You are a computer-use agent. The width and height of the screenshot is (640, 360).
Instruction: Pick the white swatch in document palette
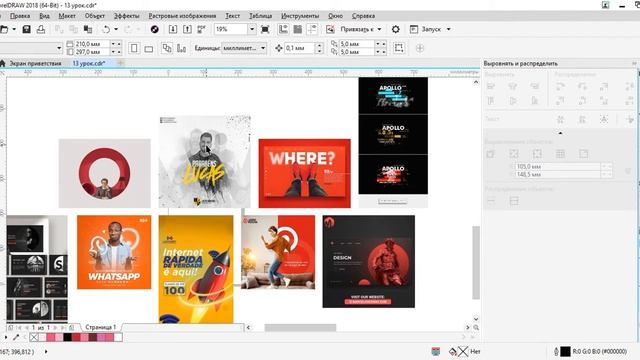tap(118, 337)
